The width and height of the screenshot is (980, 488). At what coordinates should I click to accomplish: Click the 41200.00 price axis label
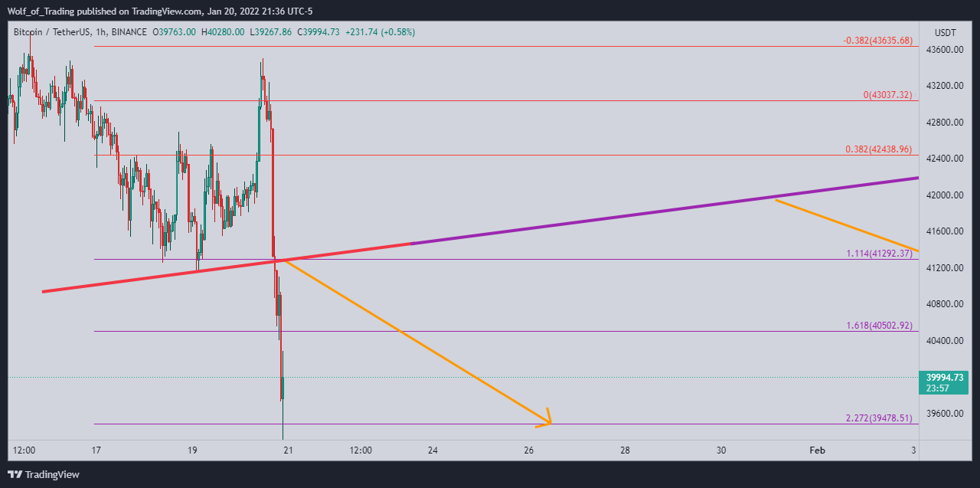point(944,268)
